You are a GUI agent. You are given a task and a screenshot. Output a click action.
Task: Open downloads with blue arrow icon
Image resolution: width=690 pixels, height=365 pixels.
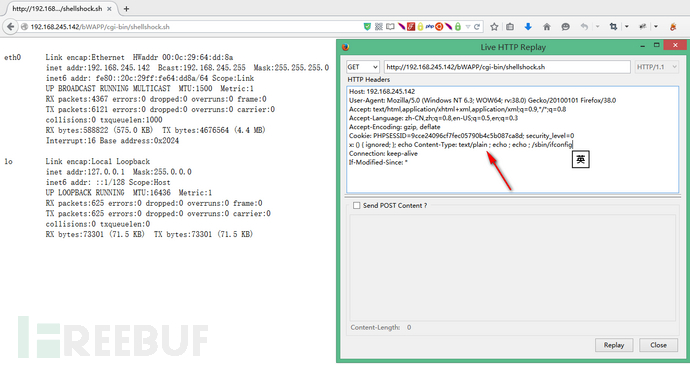(x=528, y=27)
